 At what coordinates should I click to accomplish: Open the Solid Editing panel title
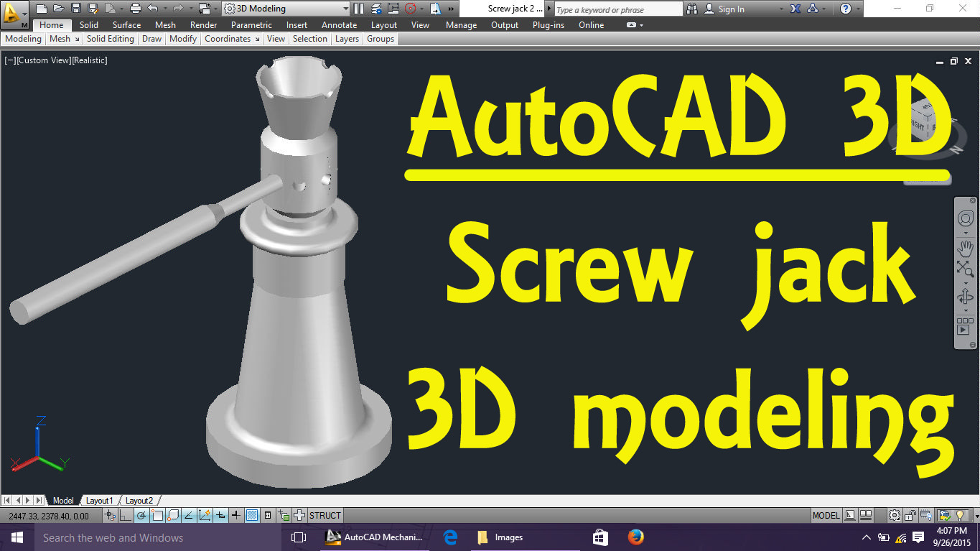[x=110, y=39]
